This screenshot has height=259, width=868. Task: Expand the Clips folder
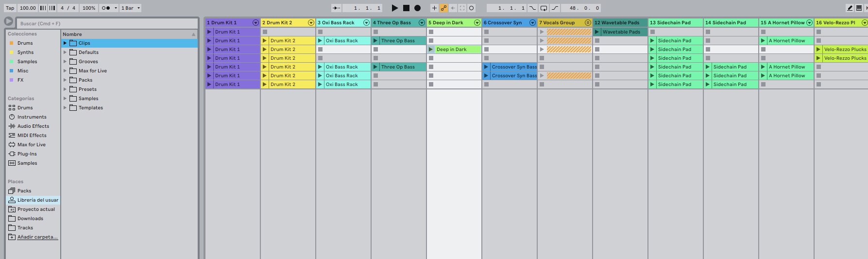pyautogui.click(x=65, y=43)
